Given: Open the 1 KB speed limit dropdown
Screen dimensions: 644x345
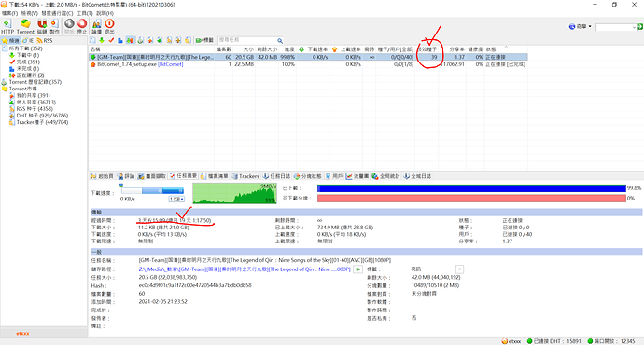Looking at the screenshot, I should pyautogui.click(x=176, y=199).
